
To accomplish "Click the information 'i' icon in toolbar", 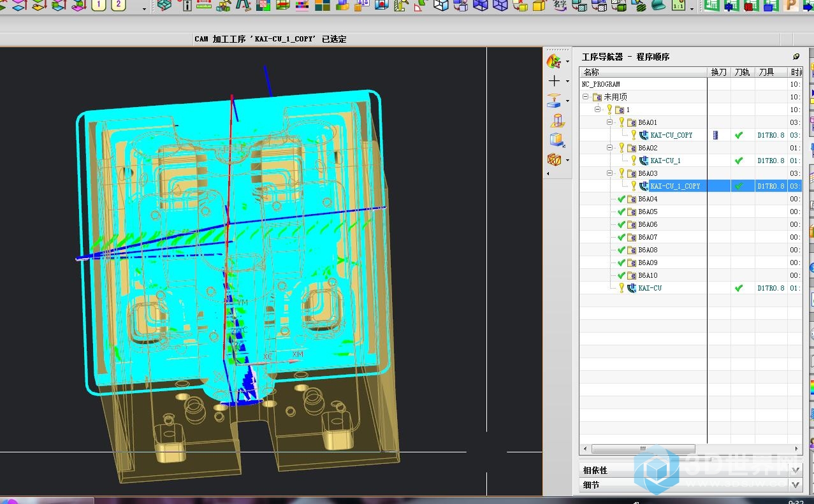I will (187, 6).
